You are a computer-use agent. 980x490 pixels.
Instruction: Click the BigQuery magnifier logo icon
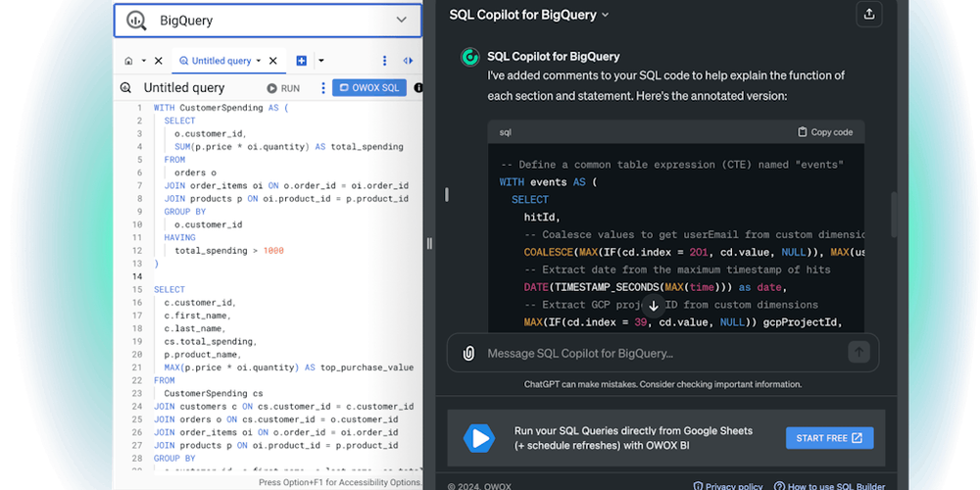pos(136,21)
